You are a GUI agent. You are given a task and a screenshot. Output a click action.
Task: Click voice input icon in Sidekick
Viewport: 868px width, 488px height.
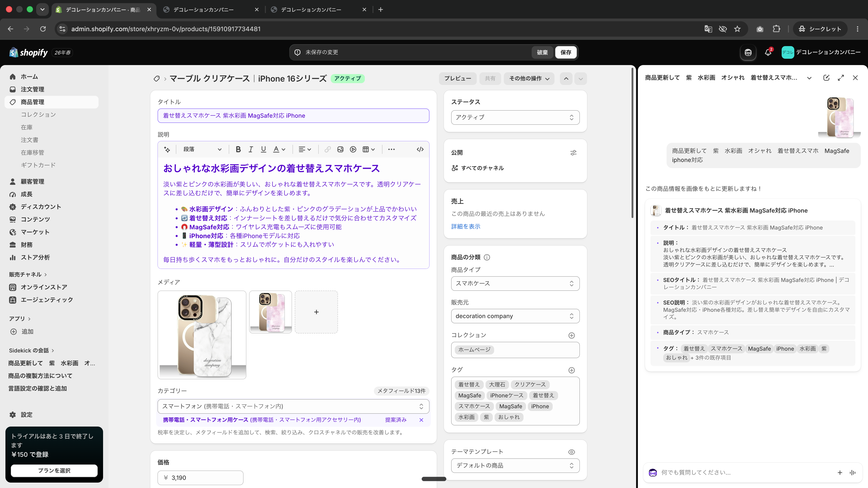click(852, 472)
